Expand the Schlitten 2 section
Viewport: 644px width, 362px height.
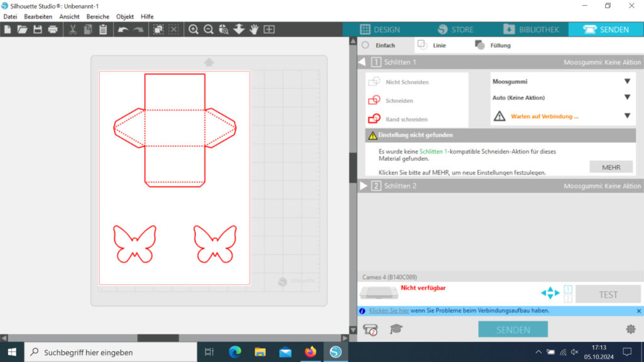point(363,186)
